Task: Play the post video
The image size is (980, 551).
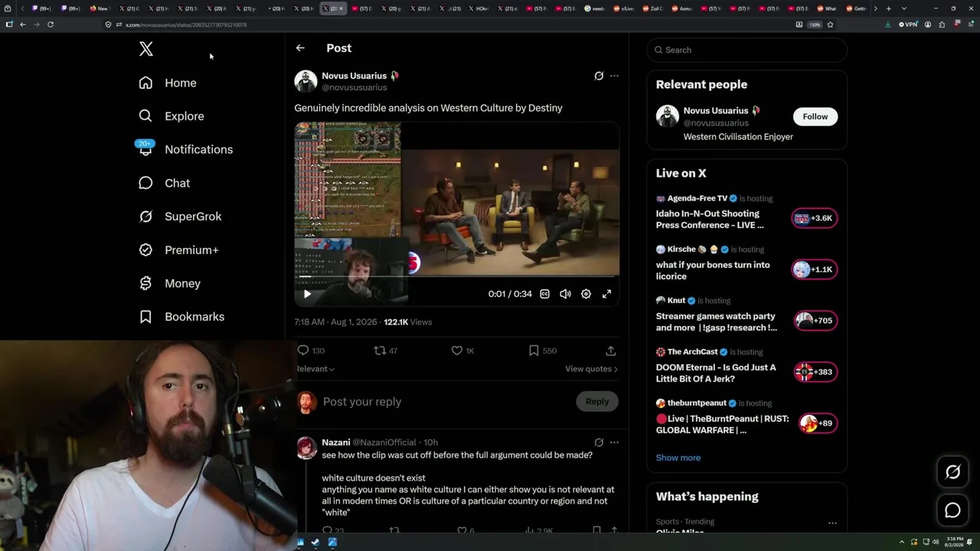Action: [307, 294]
